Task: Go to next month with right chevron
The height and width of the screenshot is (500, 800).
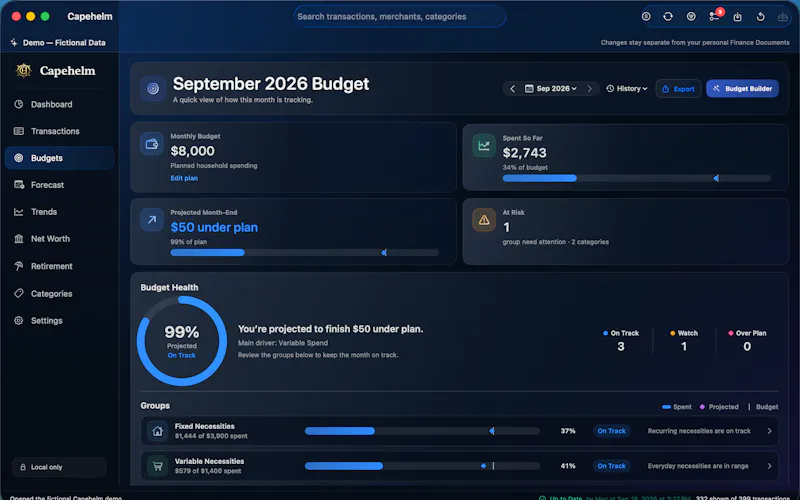Action: [589, 89]
